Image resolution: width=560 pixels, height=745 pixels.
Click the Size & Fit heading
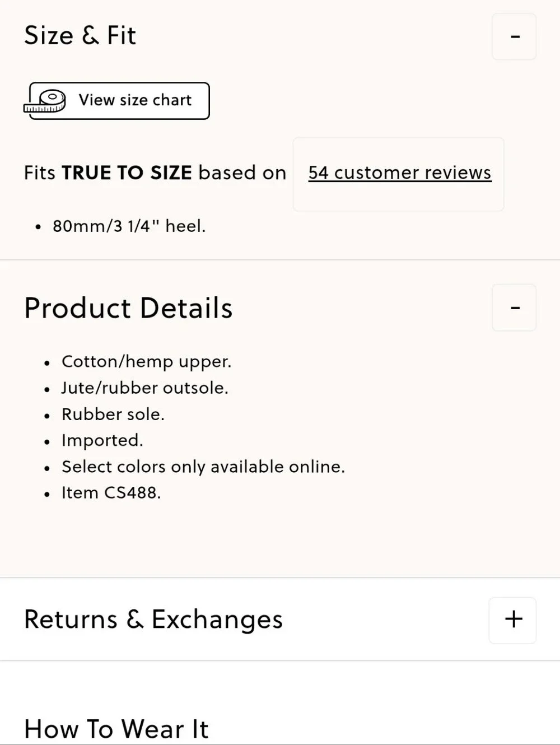pos(80,35)
